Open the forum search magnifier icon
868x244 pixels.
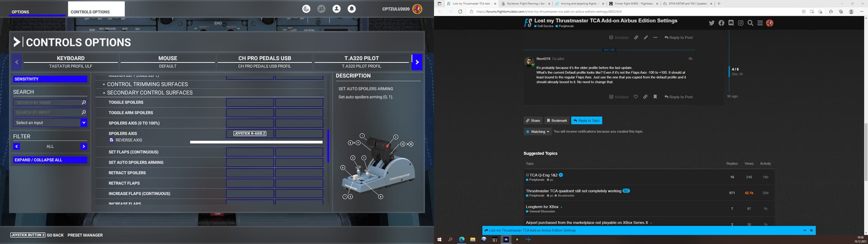[750, 23]
